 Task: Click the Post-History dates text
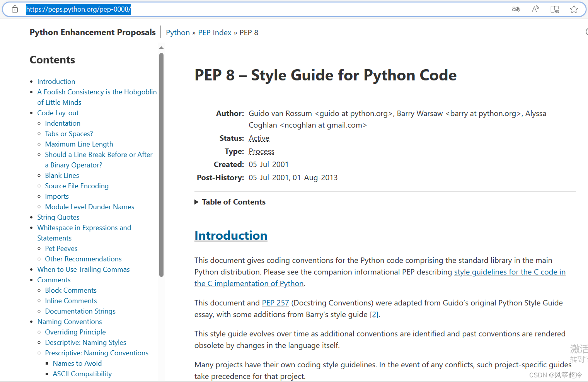pos(293,178)
